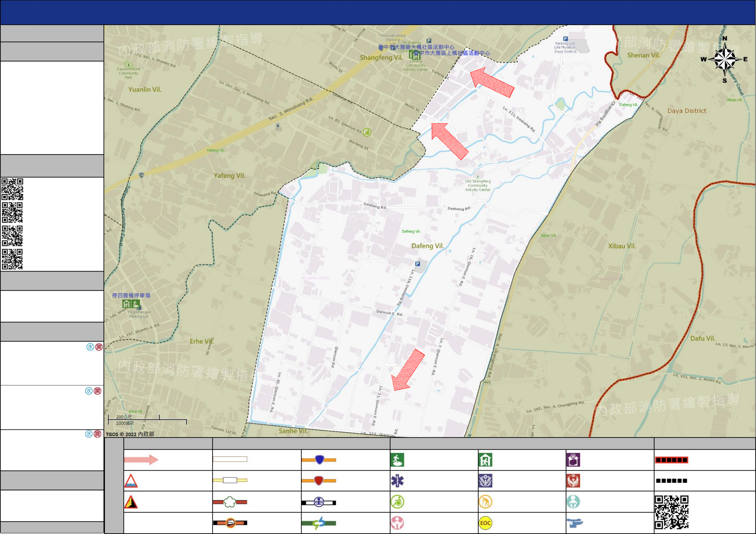Click the parking icon at Life Museum lot
The image size is (756, 534).
(x=565, y=39)
